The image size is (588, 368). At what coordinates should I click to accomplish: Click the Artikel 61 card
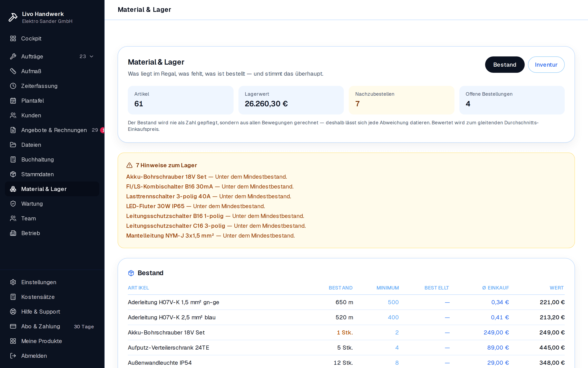[x=180, y=100]
